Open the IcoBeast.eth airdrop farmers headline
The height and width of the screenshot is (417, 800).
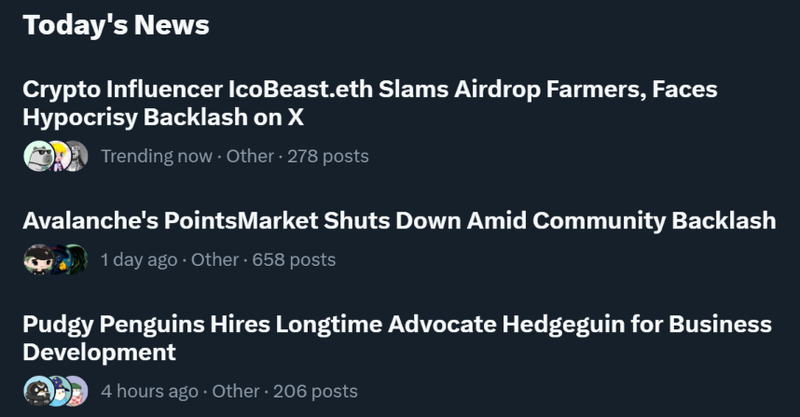[x=370, y=103]
